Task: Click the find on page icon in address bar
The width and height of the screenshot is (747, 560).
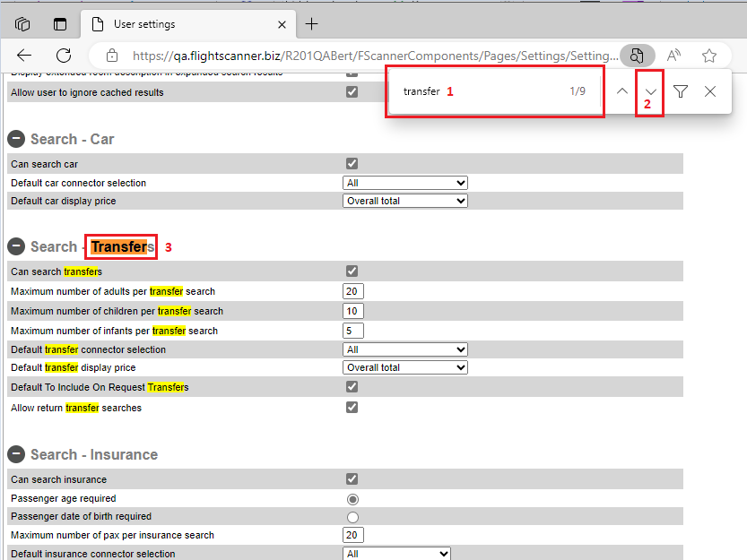Action: click(x=637, y=56)
